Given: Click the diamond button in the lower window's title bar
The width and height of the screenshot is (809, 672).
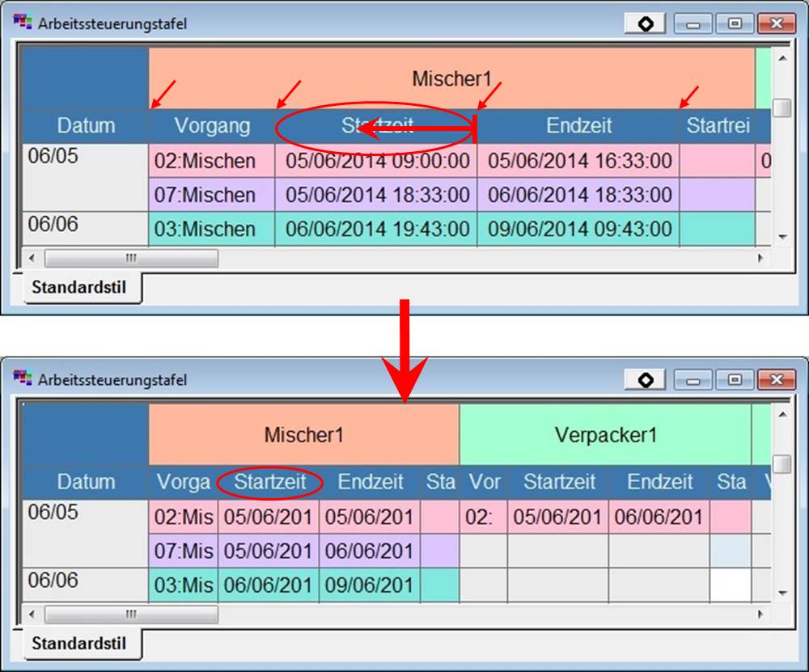Looking at the screenshot, I should pyautogui.click(x=646, y=379).
